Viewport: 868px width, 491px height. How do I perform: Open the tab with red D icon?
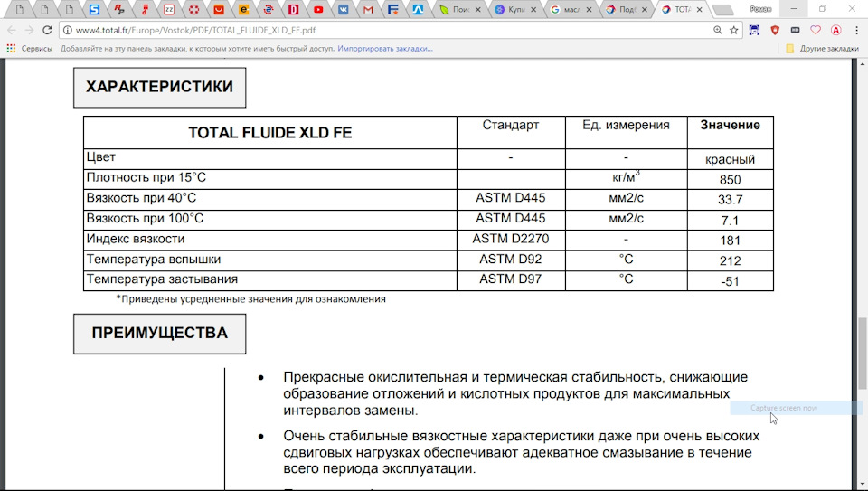pos(294,9)
